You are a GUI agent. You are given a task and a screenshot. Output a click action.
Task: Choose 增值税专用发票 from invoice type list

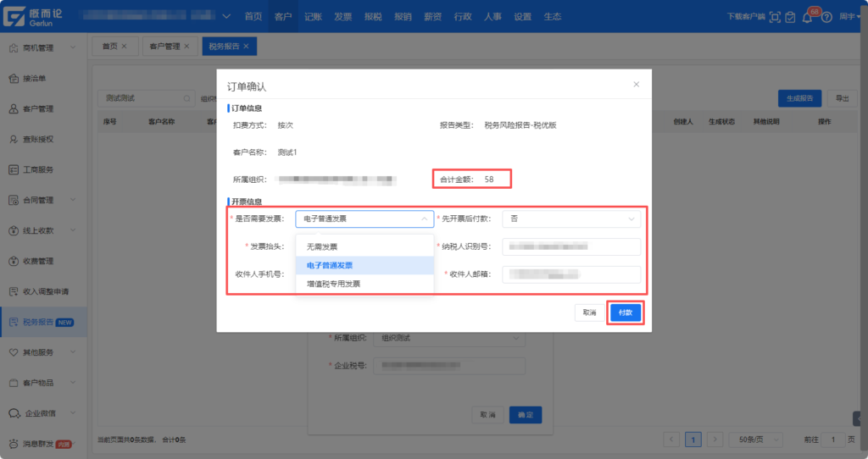[333, 284]
